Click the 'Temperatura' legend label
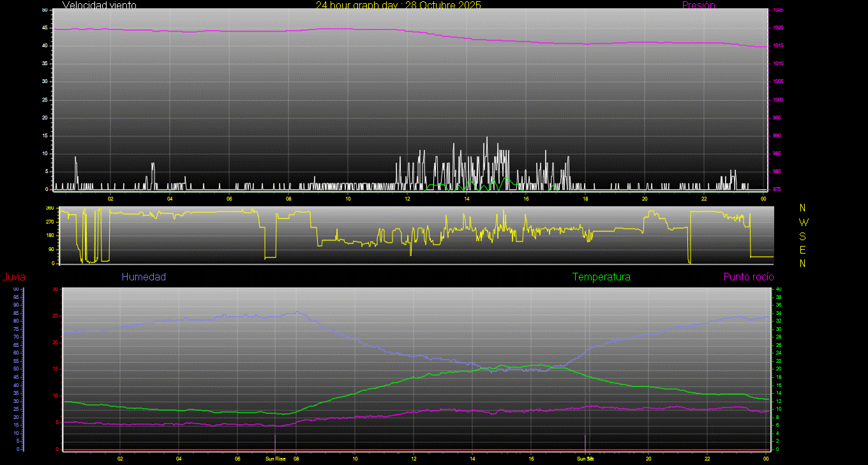Viewport: 868px width, 465px height. pos(601,277)
